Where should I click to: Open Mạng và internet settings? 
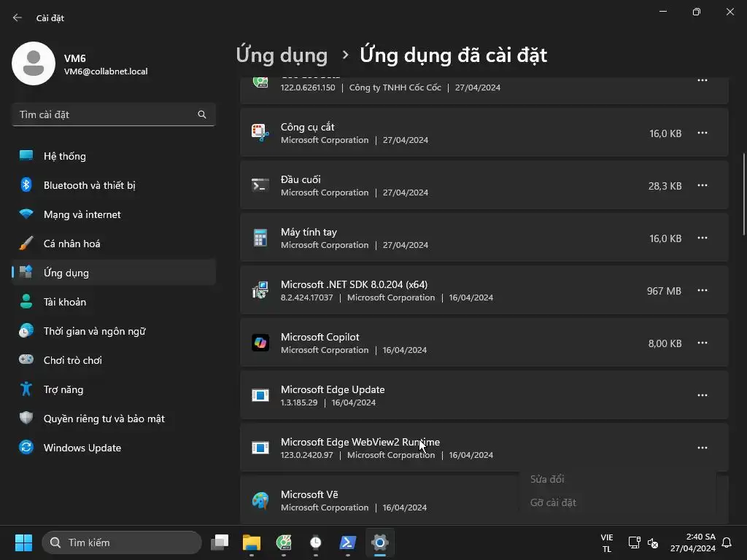pyautogui.click(x=113, y=214)
